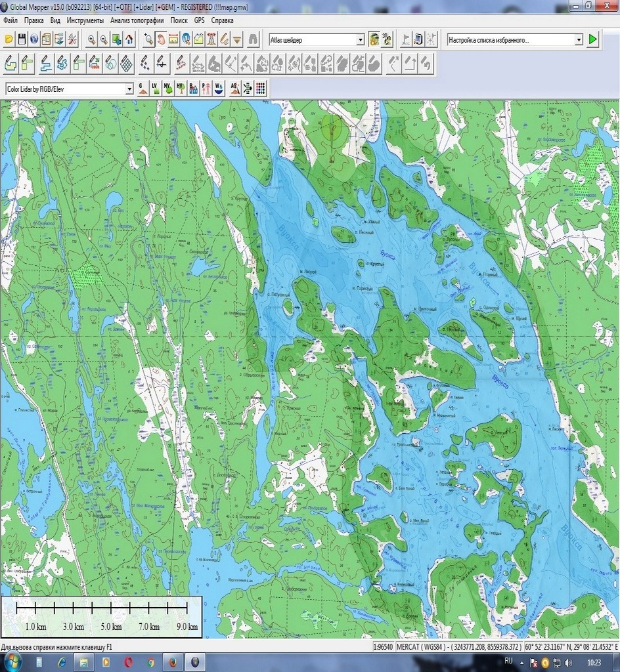Click the green Run favorite play button
This screenshot has height=672, width=620.
pyautogui.click(x=593, y=39)
